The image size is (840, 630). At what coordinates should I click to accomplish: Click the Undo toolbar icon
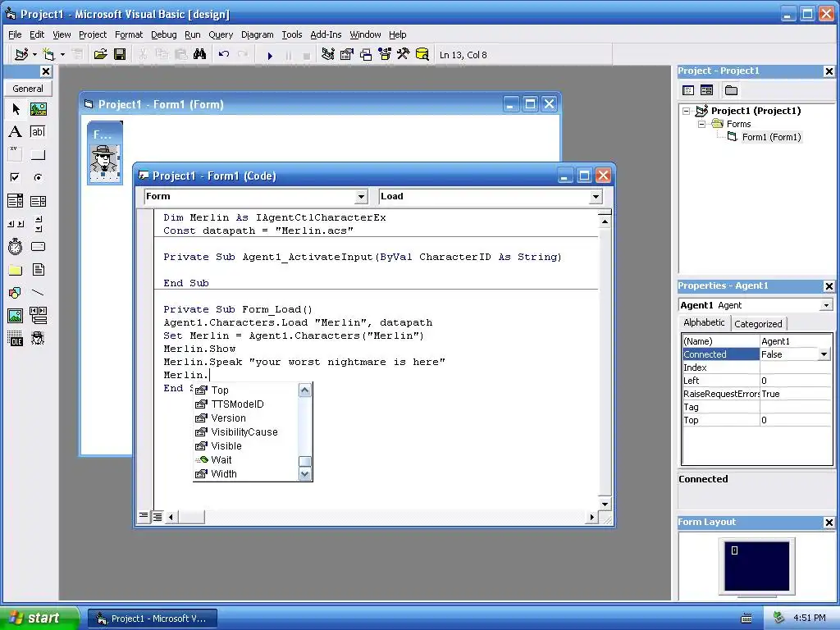224,54
